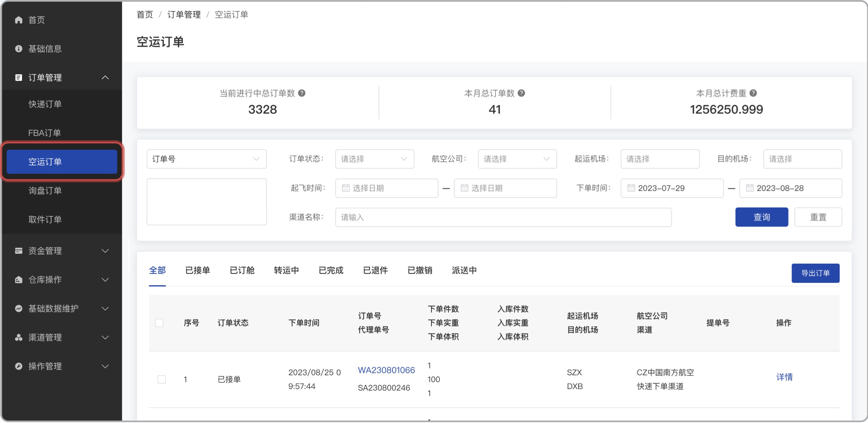The width and height of the screenshot is (868, 423).
Task: Check the checkbox for order row 1
Action: pyautogui.click(x=162, y=379)
